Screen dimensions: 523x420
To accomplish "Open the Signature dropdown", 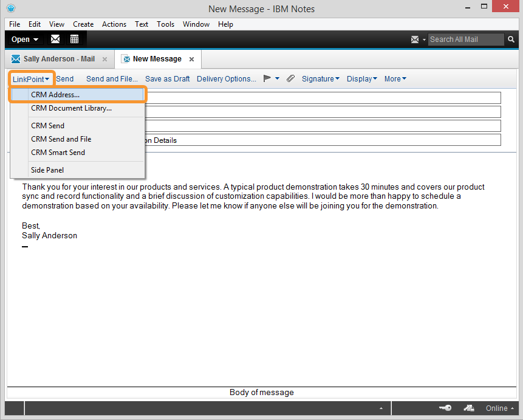I will point(321,79).
